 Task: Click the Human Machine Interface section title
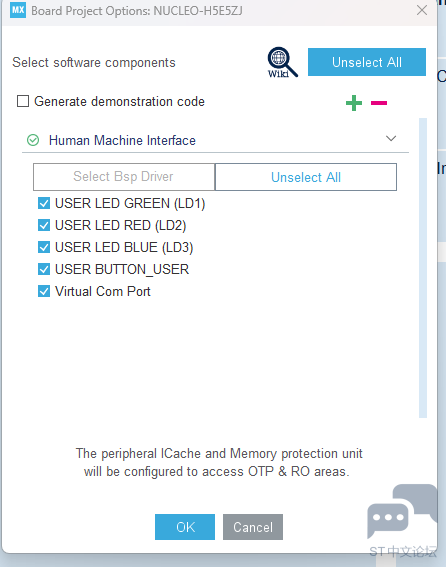[122, 140]
